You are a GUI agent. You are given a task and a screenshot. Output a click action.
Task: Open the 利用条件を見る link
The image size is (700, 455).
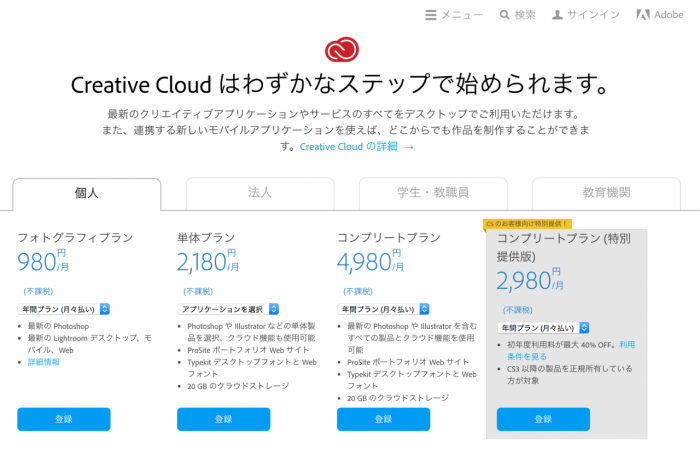point(571,351)
